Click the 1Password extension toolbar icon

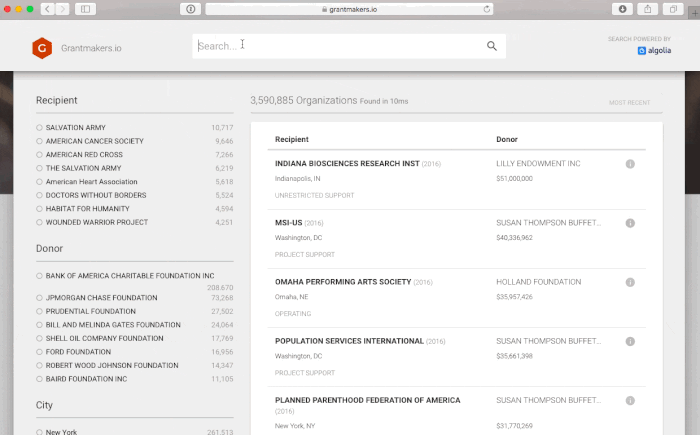(x=191, y=9)
